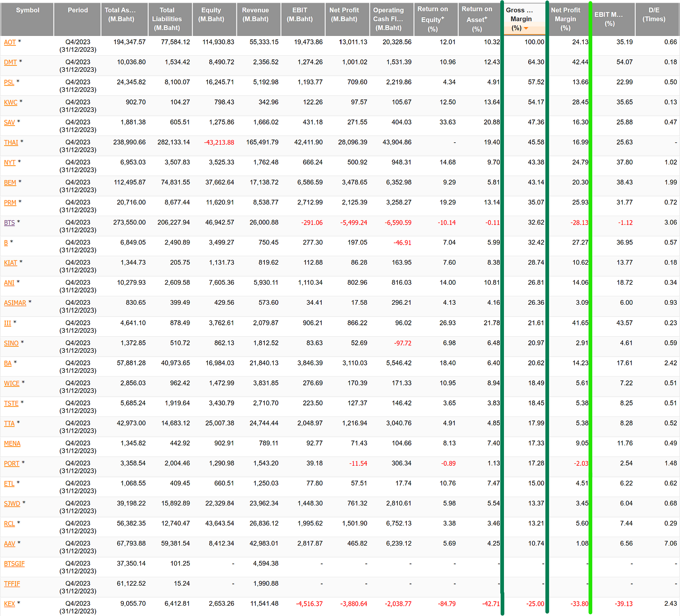Open the MENA stock symbol link
This screenshot has height=616, width=680.
click(x=12, y=444)
